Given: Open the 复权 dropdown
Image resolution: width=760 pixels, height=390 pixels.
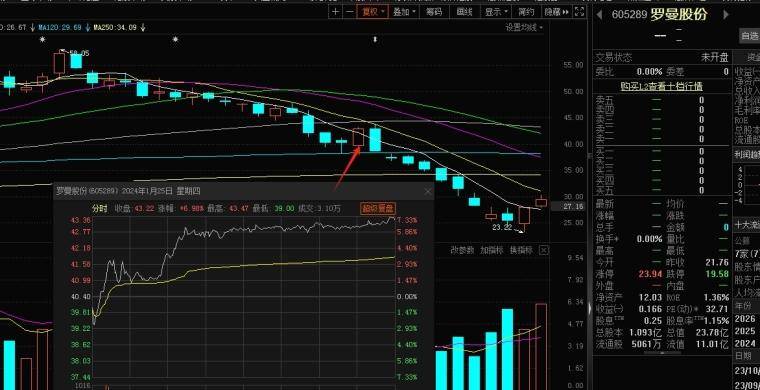Looking at the screenshot, I should [x=373, y=12].
